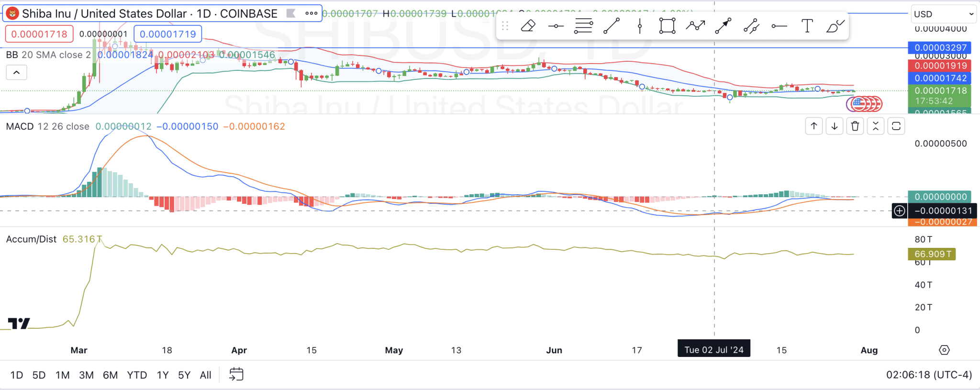Click the MACD 0.00000000 scale label
Screen dimensions: 980x390
[x=939, y=197]
